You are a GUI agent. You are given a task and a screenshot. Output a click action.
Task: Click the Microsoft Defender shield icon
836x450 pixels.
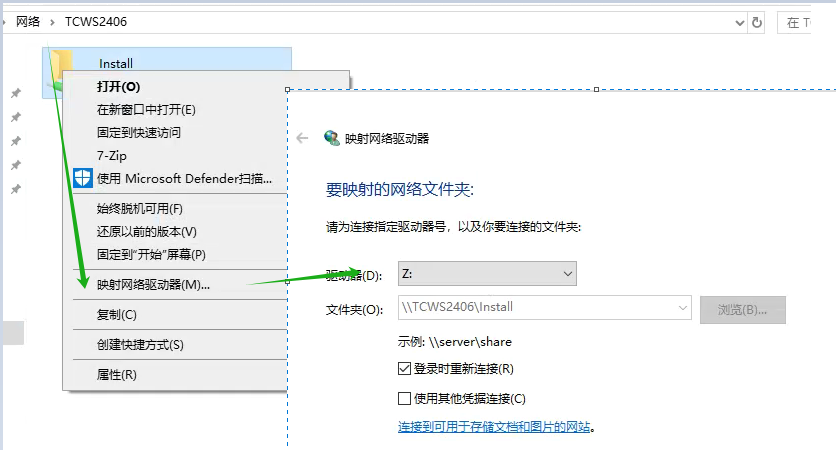point(83,178)
